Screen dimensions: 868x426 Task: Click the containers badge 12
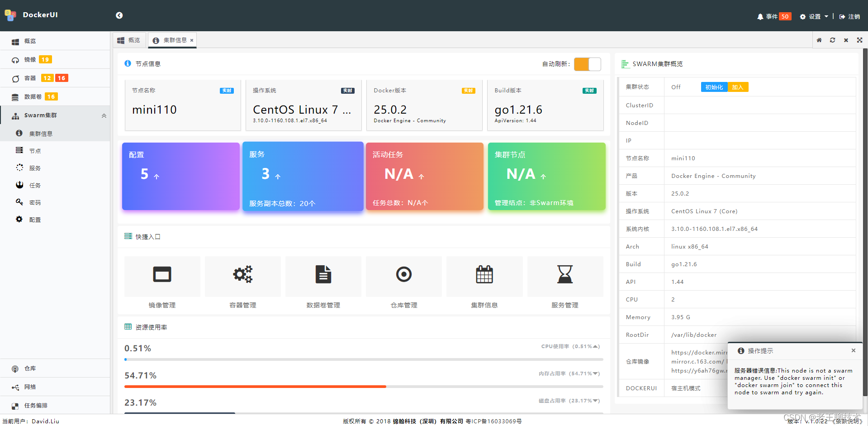pos(47,78)
